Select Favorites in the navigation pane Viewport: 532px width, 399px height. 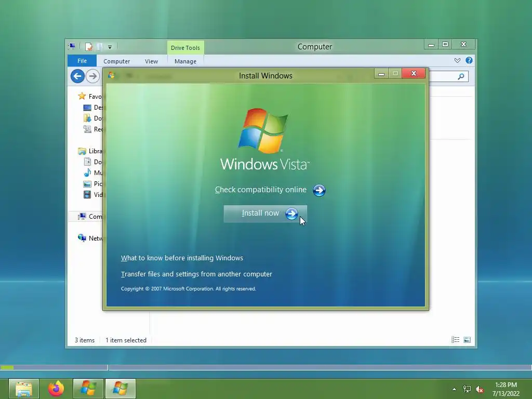(89, 96)
